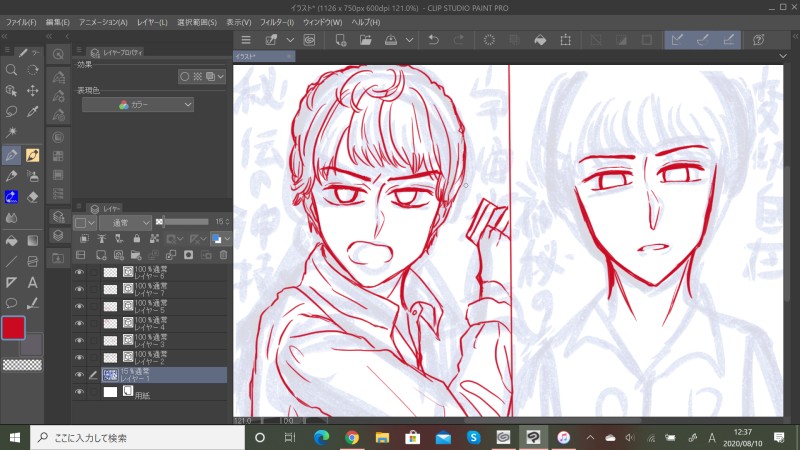
Task: Open blending mode 通常 dropdown
Action: coord(126,222)
